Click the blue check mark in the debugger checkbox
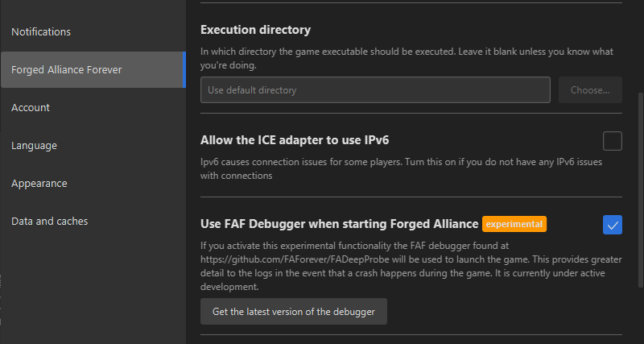The height and width of the screenshot is (344, 644). 613,226
